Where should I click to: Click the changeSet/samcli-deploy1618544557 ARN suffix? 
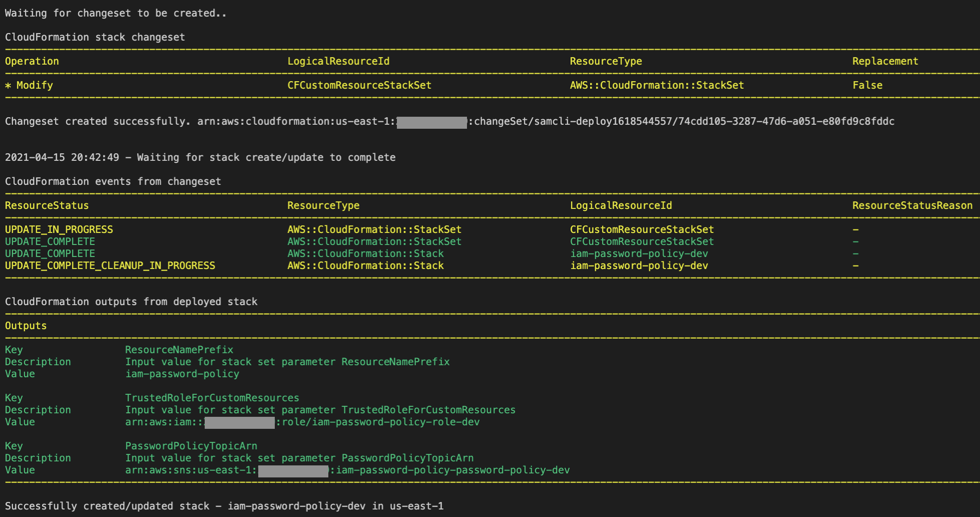681,121
